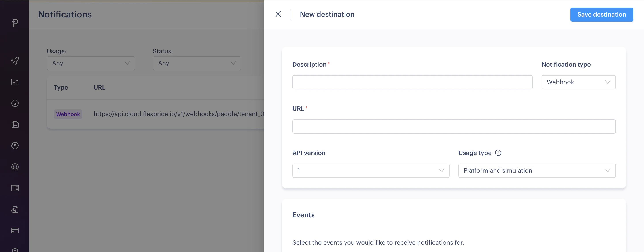
Task: Open the Flexprice home via the P logo
Action: coord(15,23)
